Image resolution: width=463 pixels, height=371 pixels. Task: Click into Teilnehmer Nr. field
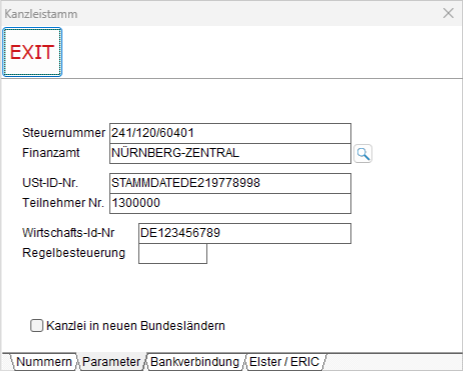230,203
